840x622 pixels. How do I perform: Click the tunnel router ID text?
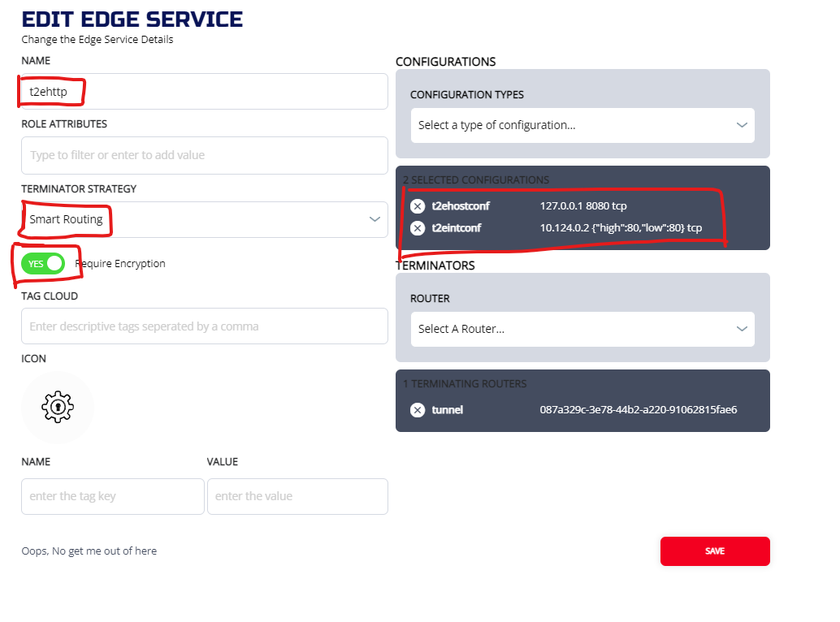pos(638,410)
